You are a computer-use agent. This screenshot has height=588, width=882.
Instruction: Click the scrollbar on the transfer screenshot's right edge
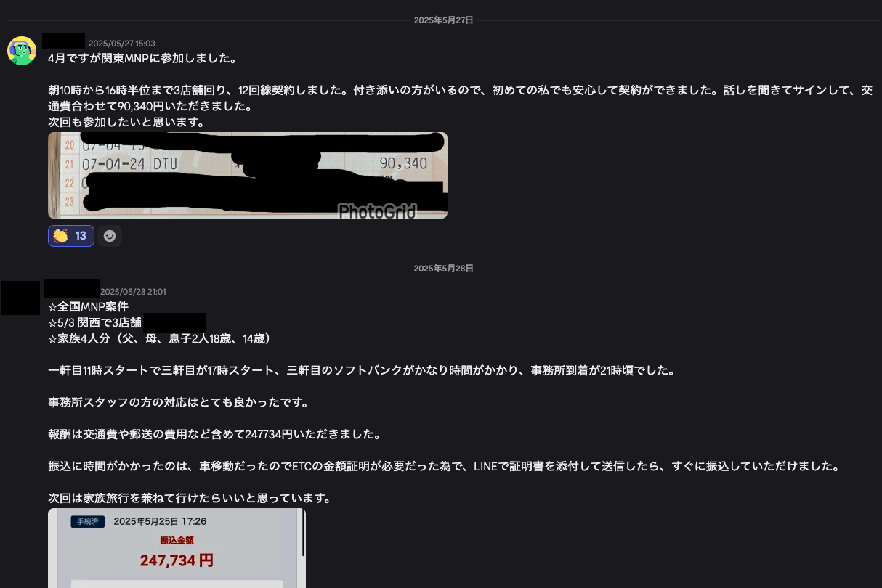[303, 534]
